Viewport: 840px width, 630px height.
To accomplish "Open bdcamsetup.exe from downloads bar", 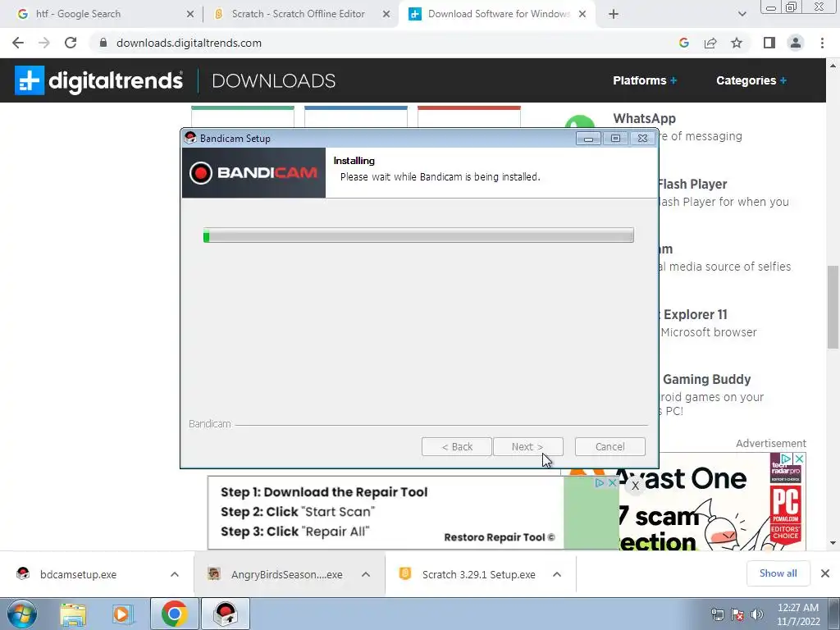I will coord(78,574).
